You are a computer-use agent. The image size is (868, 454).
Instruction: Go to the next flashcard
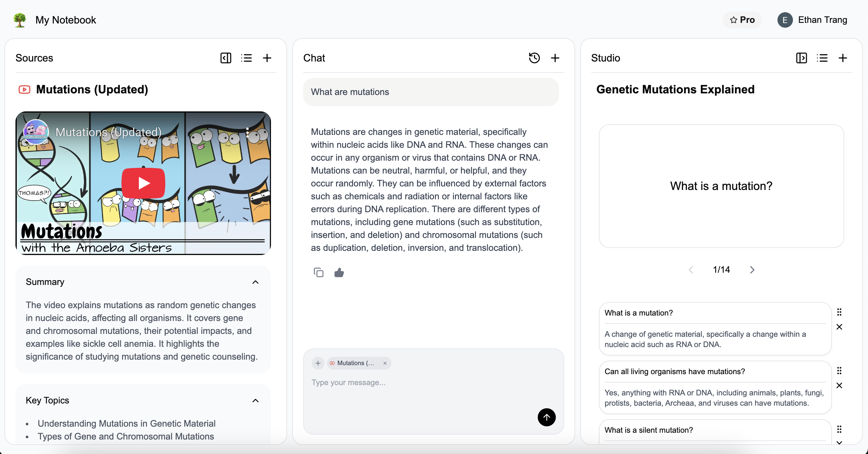[752, 270]
